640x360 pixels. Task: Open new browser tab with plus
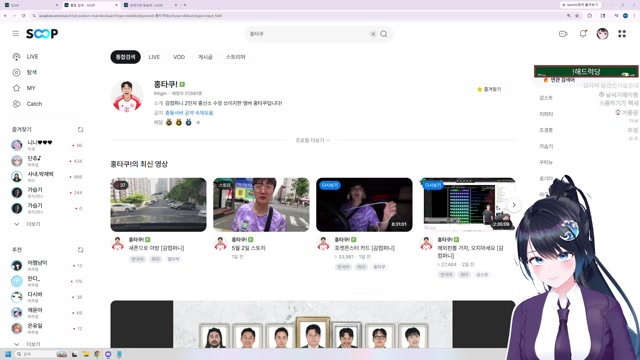(x=185, y=5)
